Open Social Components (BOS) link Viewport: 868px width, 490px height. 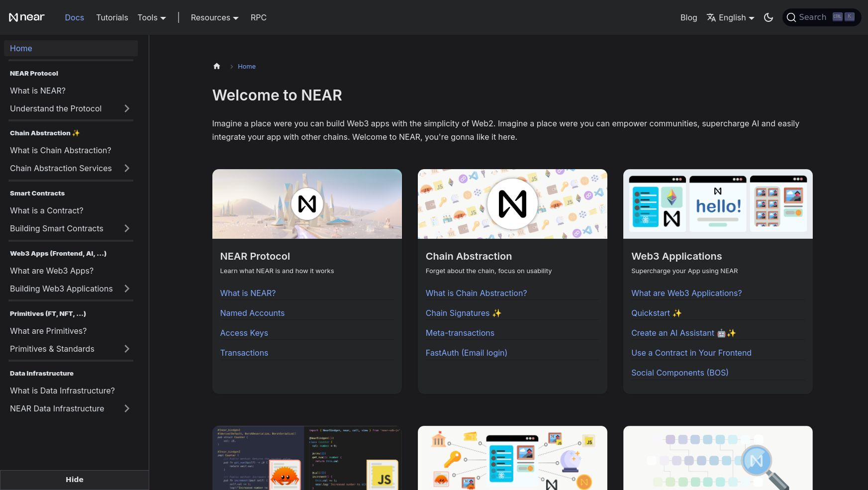coord(679,373)
